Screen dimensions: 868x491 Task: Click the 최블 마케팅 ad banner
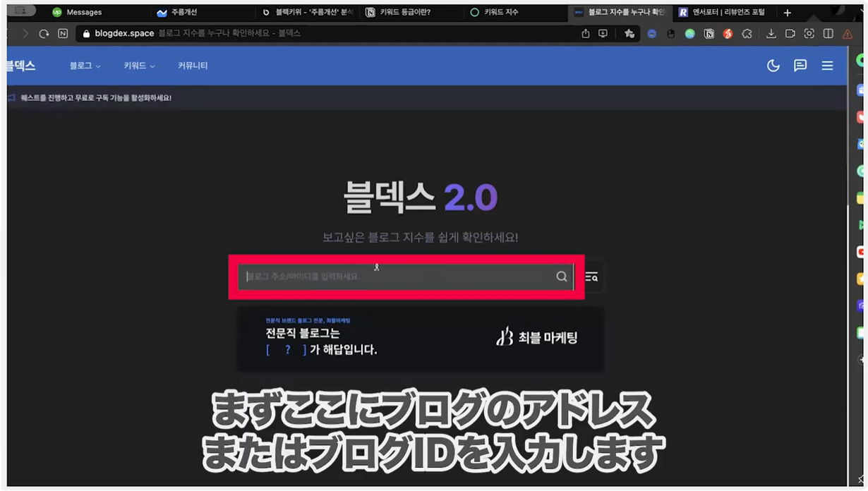click(x=421, y=339)
